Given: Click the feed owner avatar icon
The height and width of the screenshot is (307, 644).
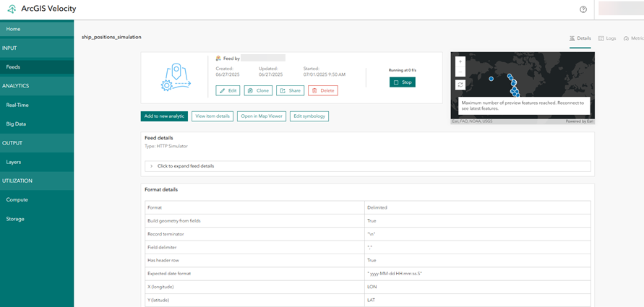Looking at the screenshot, I should (218, 59).
